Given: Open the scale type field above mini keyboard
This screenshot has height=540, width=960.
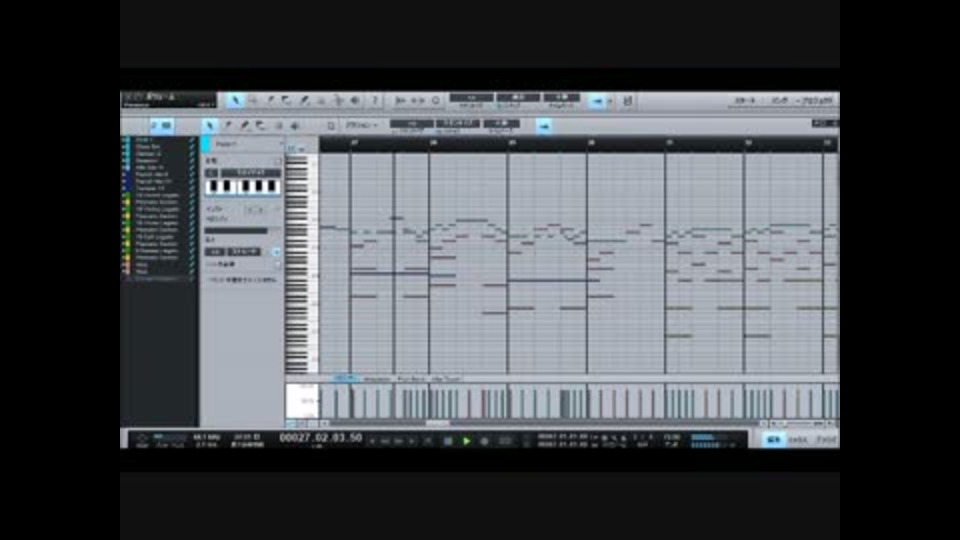Looking at the screenshot, I should click(x=250, y=173).
